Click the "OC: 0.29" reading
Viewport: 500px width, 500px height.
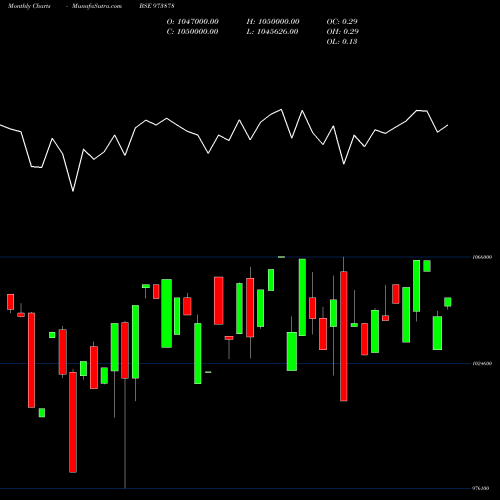tap(342, 22)
